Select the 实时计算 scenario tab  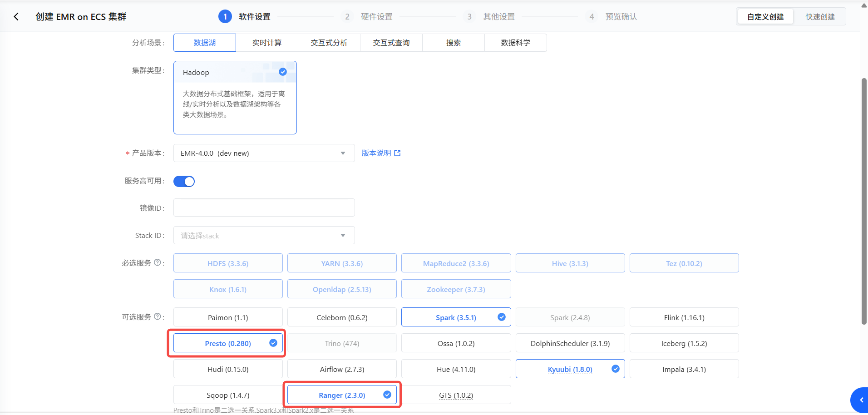[267, 43]
